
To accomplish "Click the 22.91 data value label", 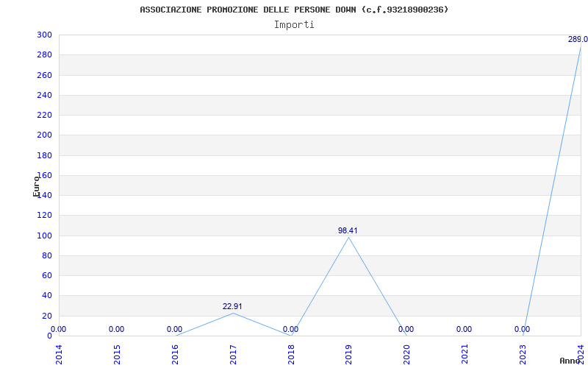I will (232, 306).
